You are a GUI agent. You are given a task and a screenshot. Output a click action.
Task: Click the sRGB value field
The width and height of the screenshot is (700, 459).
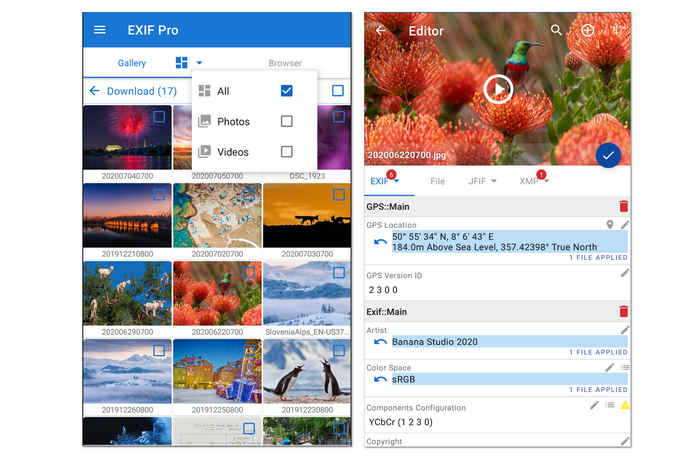coord(509,379)
